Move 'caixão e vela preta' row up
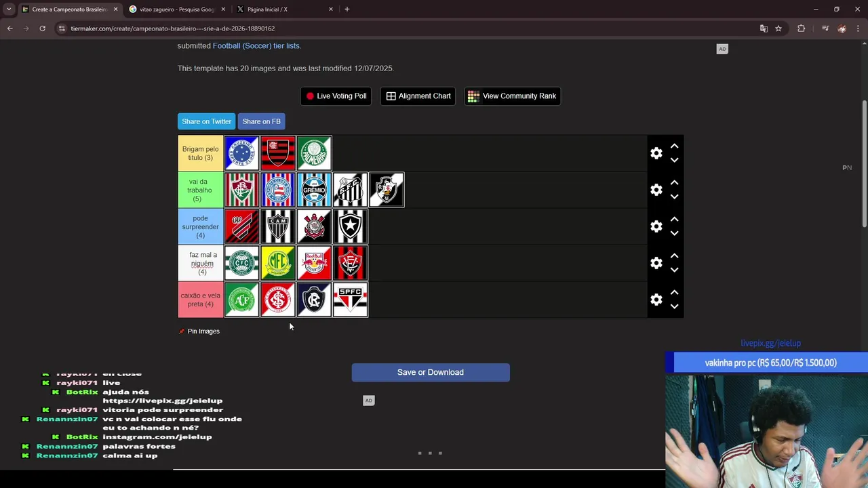This screenshot has height=488, width=868. 674,292
